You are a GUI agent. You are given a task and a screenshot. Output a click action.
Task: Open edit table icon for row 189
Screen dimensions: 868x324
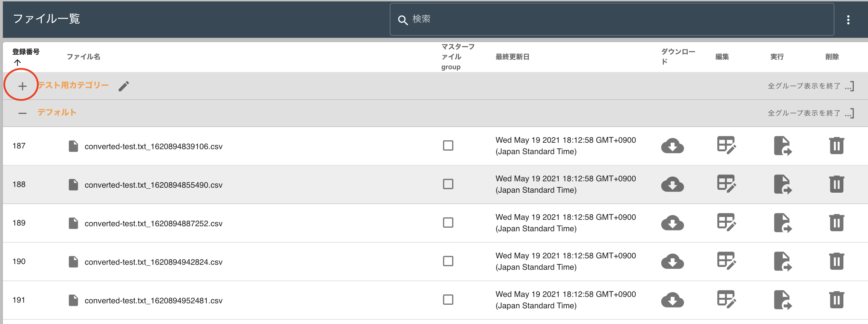726,222
